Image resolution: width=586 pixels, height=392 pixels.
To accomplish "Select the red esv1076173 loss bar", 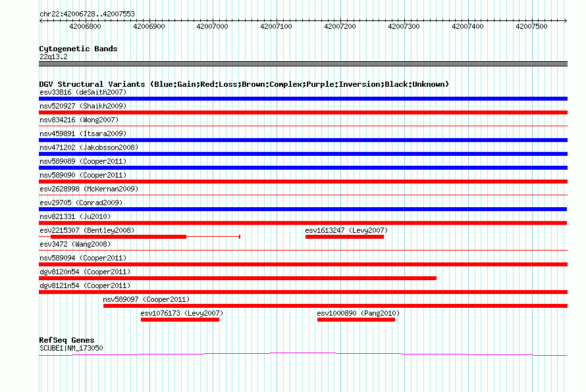I will [180, 320].
